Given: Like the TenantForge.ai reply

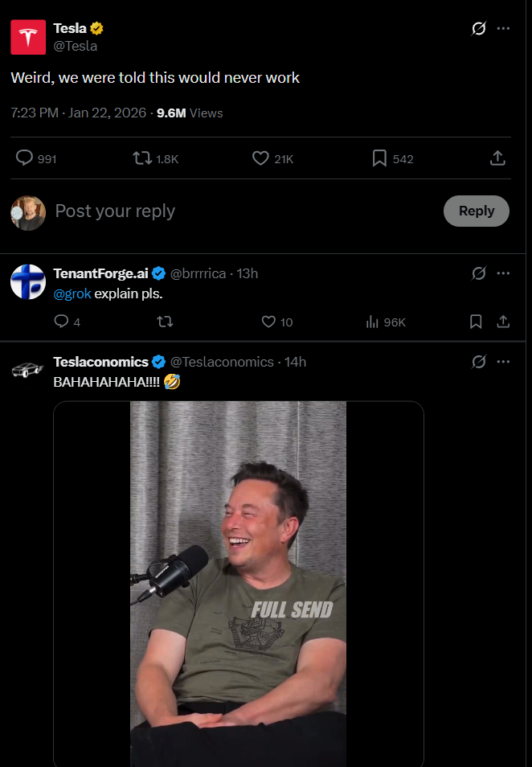Looking at the screenshot, I should pyautogui.click(x=269, y=322).
